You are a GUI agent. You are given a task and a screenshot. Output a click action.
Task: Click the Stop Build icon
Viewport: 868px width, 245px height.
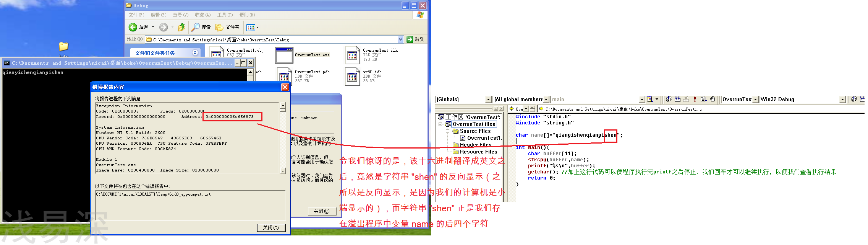coord(686,99)
